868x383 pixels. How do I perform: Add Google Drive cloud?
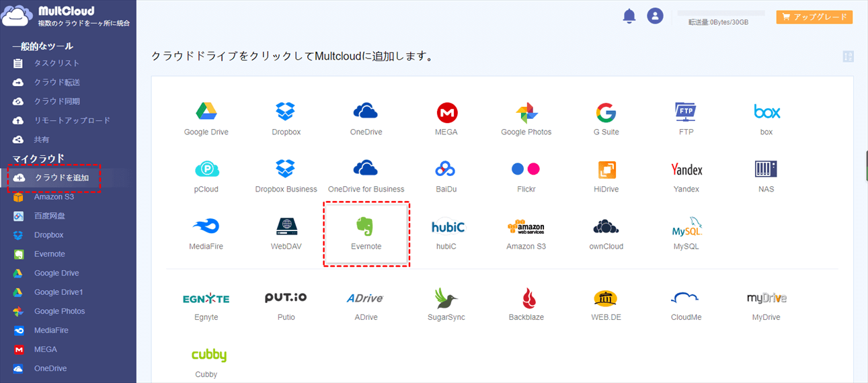206,119
